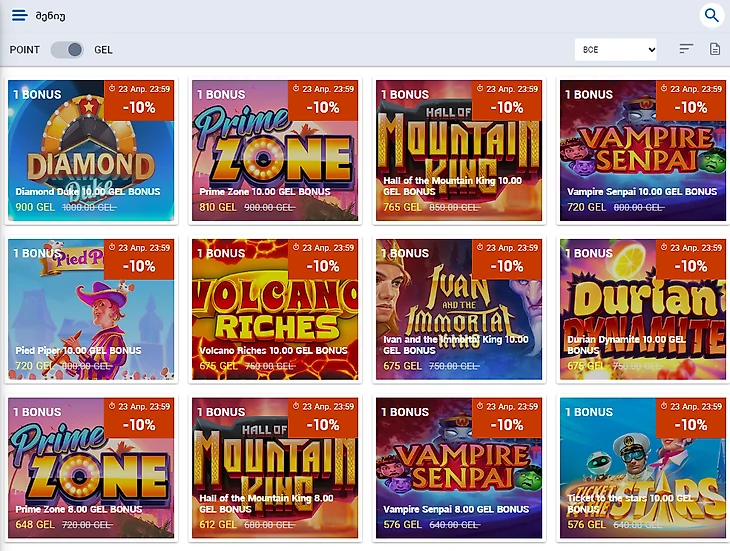Click the 1 BONUS label on Ivan card
Viewport: 730px width, 551px height.
click(x=405, y=254)
